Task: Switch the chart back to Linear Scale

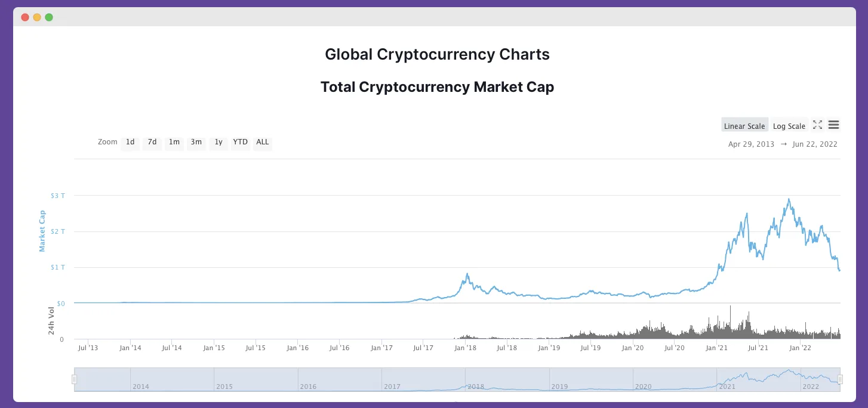Action: (x=744, y=126)
